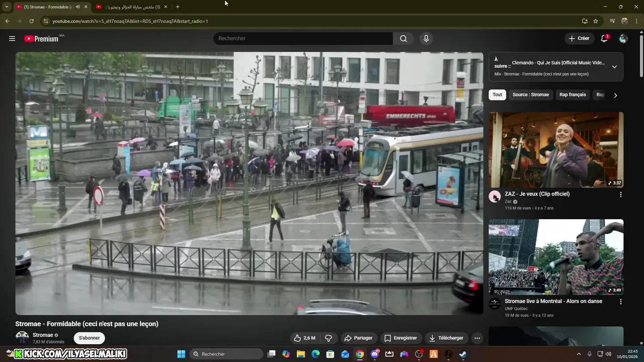Click the main video player
The width and height of the screenshot is (644, 362).
point(249,184)
